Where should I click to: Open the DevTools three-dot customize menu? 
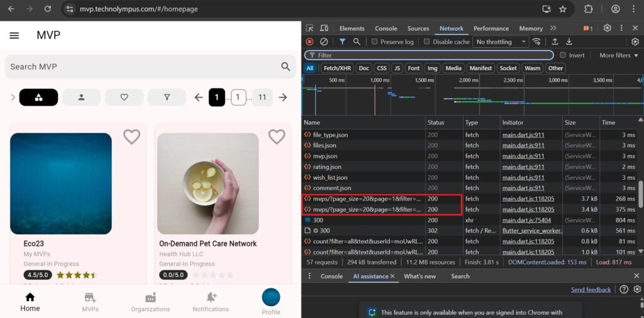pyautogui.click(x=621, y=28)
